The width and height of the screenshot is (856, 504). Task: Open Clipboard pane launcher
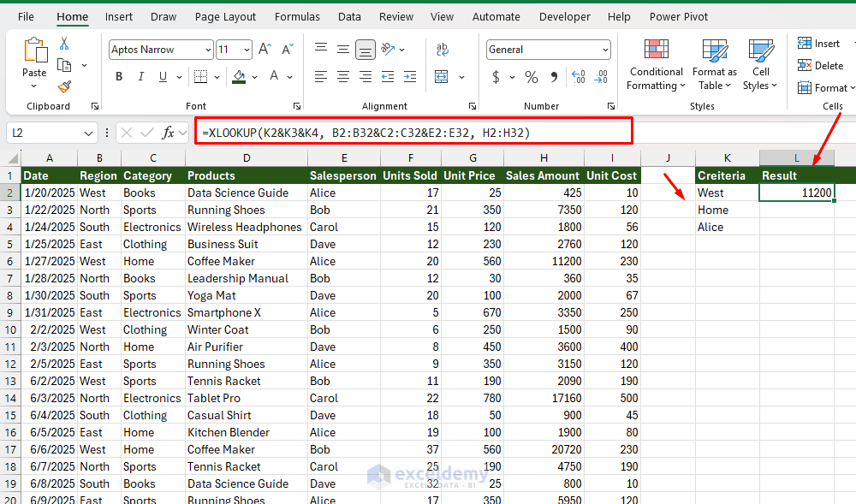click(95, 106)
